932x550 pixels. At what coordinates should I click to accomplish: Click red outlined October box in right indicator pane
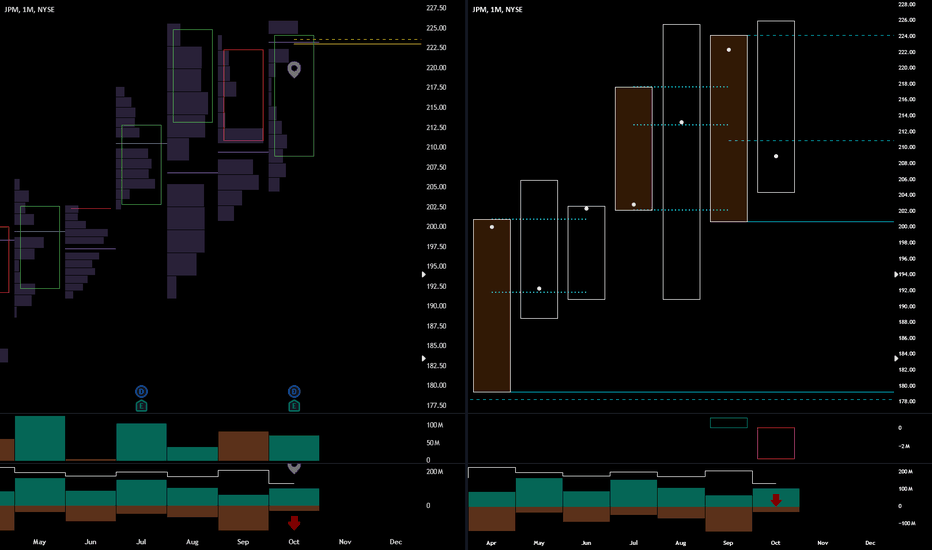[776, 443]
